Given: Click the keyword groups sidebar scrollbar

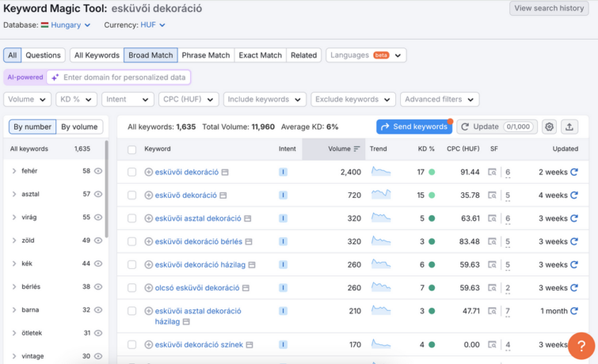Looking at the screenshot, I should coord(106,189).
